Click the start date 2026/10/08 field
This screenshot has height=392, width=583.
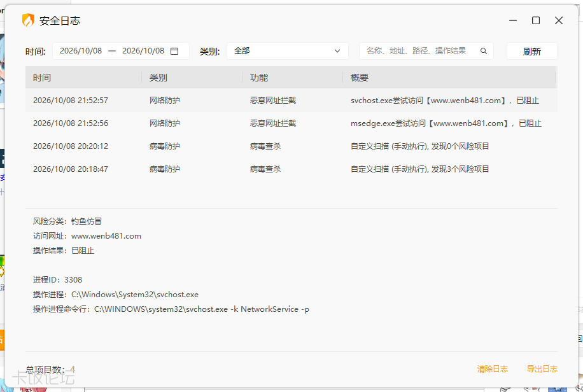tap(81, 51)
